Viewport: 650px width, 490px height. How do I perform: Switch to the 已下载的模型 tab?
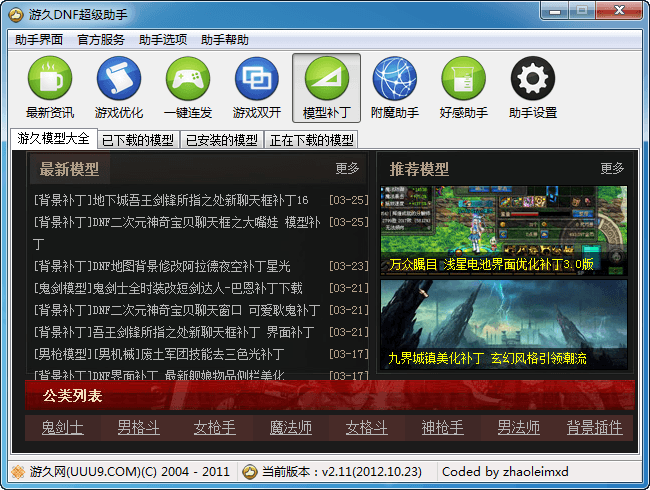(138, 140)
